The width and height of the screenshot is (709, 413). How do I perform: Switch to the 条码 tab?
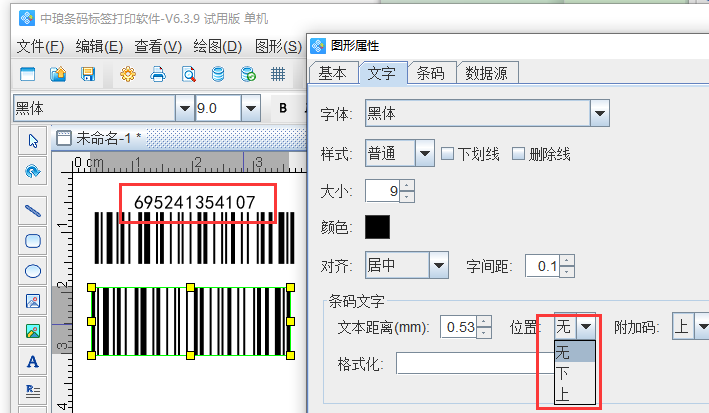click(x=430, y=73)
